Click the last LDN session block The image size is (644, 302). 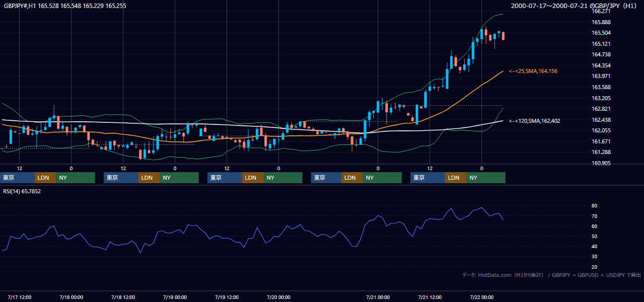click(456, 178)
